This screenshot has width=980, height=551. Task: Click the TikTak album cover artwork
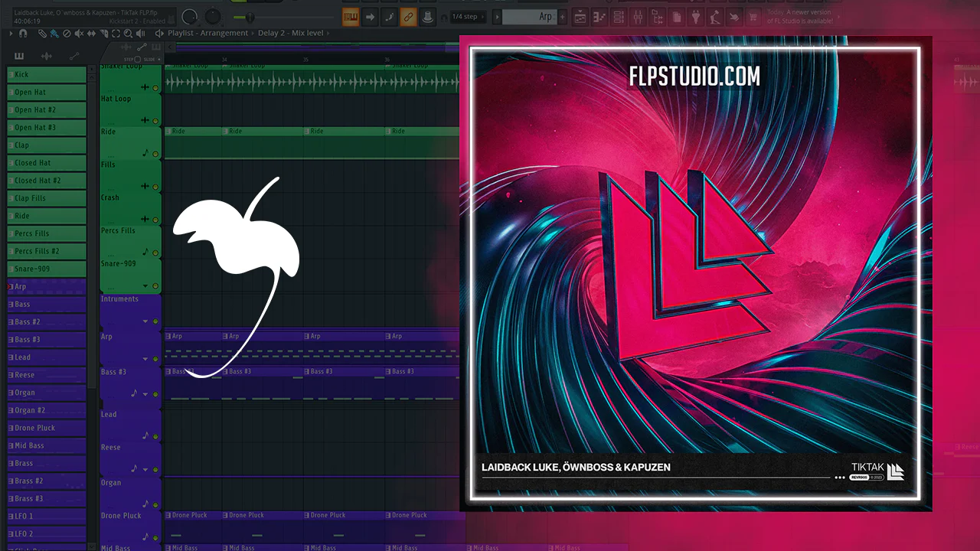click(x=696, y=273)
